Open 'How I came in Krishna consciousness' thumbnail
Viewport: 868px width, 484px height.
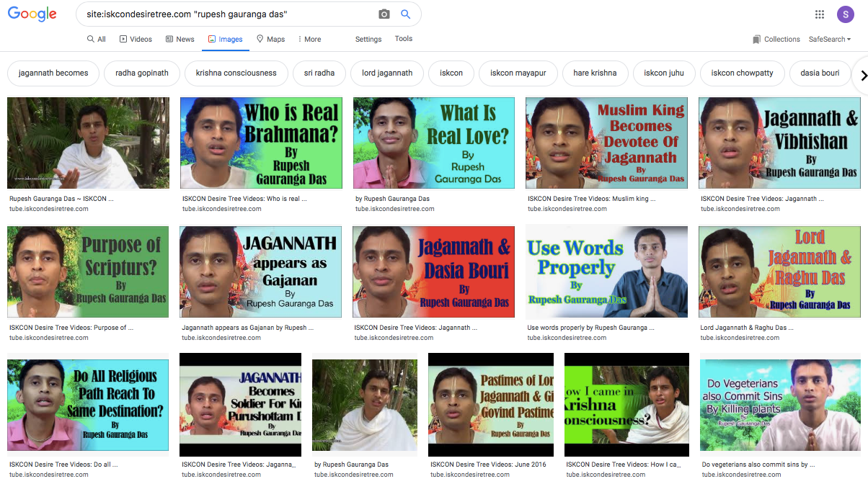tap(626, 405)
